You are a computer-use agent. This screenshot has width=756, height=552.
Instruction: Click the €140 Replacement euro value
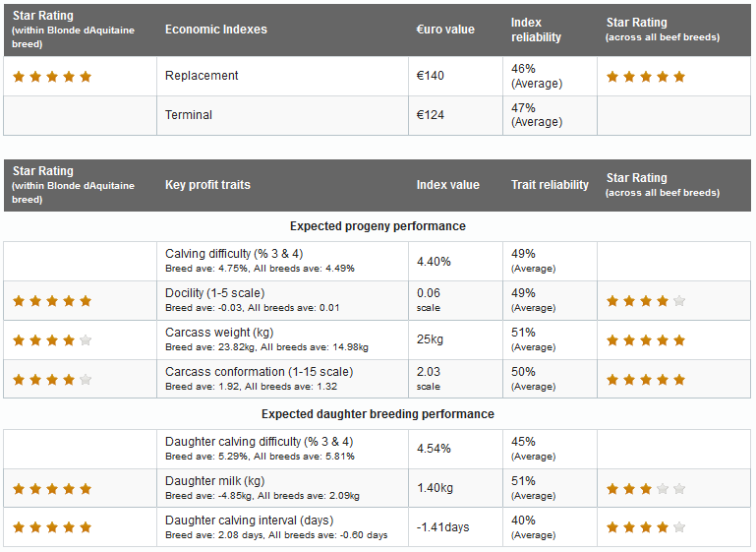click(x=431, y=76)
